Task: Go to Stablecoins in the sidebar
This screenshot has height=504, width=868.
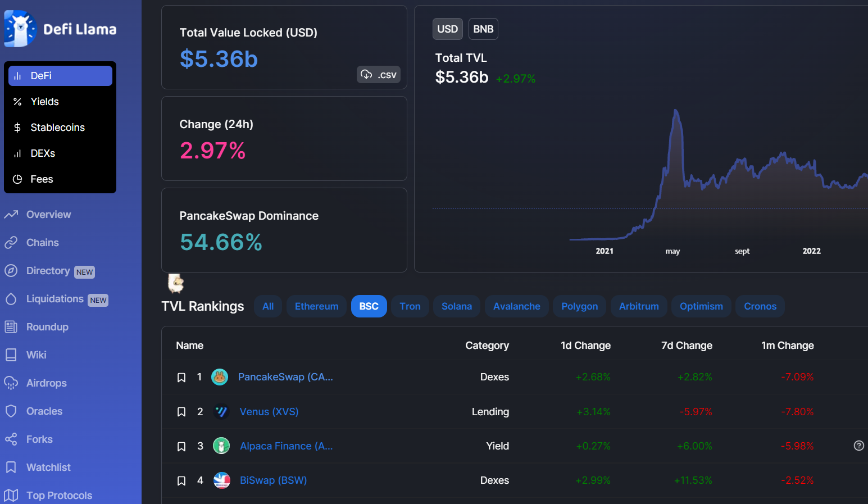Action: coord(57,128)
